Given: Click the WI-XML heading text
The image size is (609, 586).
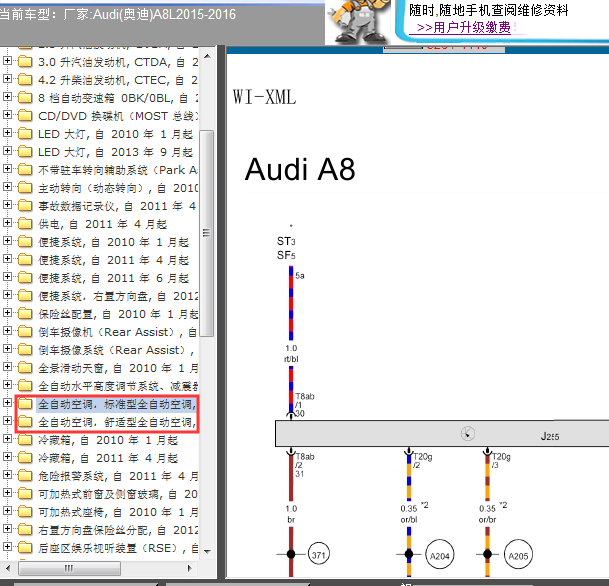Looking at the screenshot, I should (x=264, y=97).
